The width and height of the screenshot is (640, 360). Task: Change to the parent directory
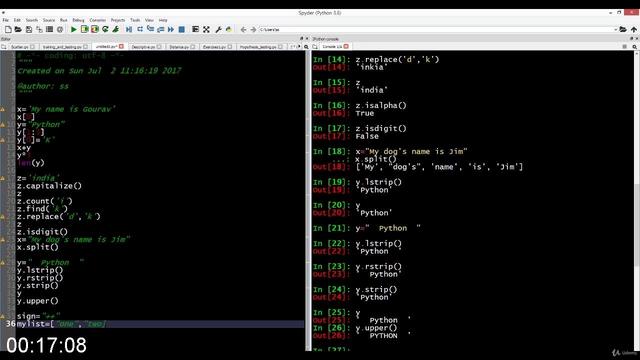(633, 29)
